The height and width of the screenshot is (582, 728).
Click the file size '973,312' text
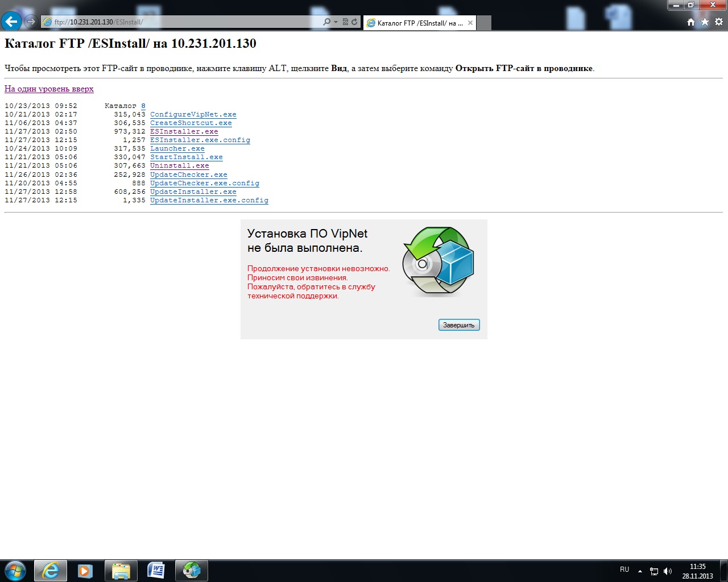130,131
